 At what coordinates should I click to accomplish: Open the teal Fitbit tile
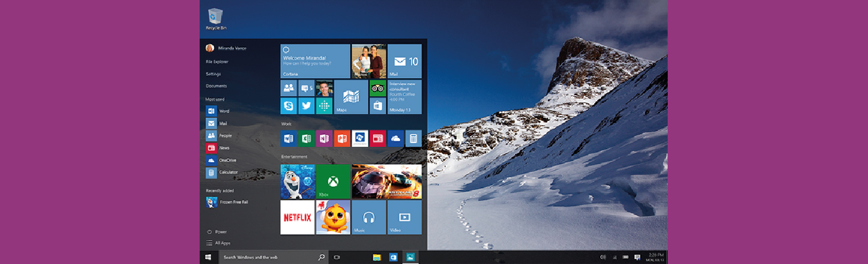pyautogui.click(x=324, y=106)
